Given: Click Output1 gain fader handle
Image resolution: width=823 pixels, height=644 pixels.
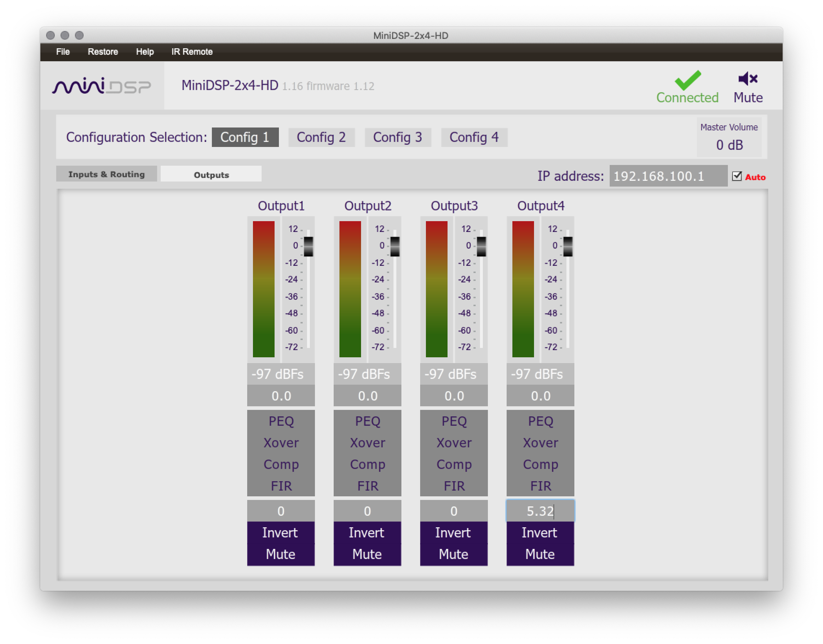Looking at the screenshot, I should click(308, 246).
